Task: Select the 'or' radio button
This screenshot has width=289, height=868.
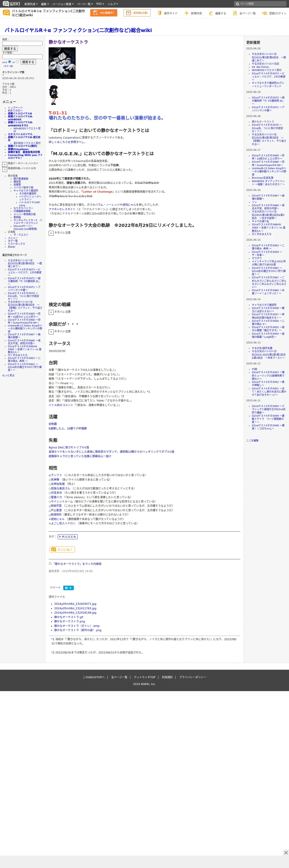Action: (18, 62)
